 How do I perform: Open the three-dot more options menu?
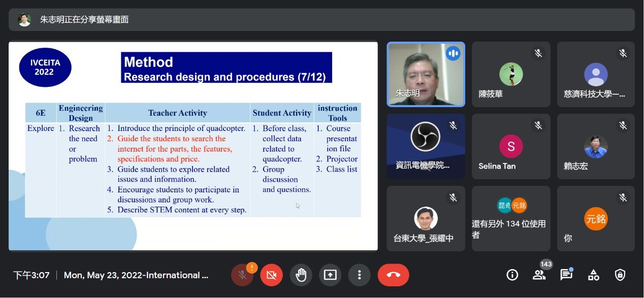[x=359, y=275]
